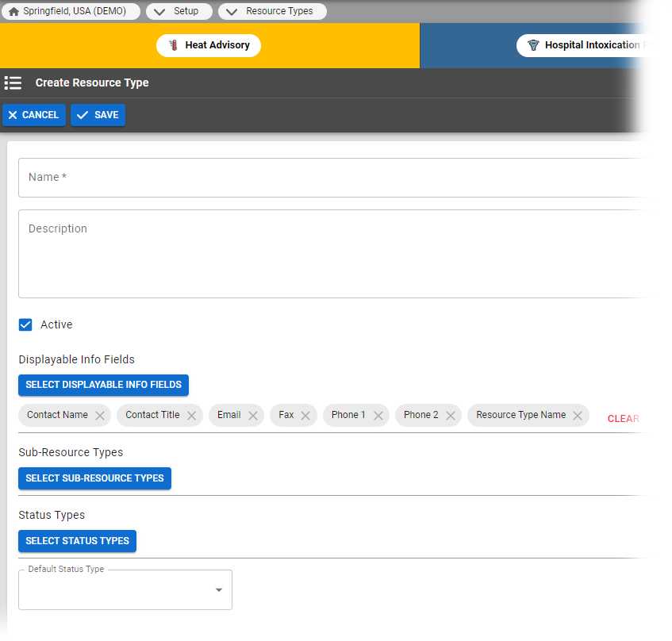The height and width of the screenshot is (641, 672).
Task: Remove the Contact Name chip via its X icon
Action: pyautogui.click(x=100, y=415)
